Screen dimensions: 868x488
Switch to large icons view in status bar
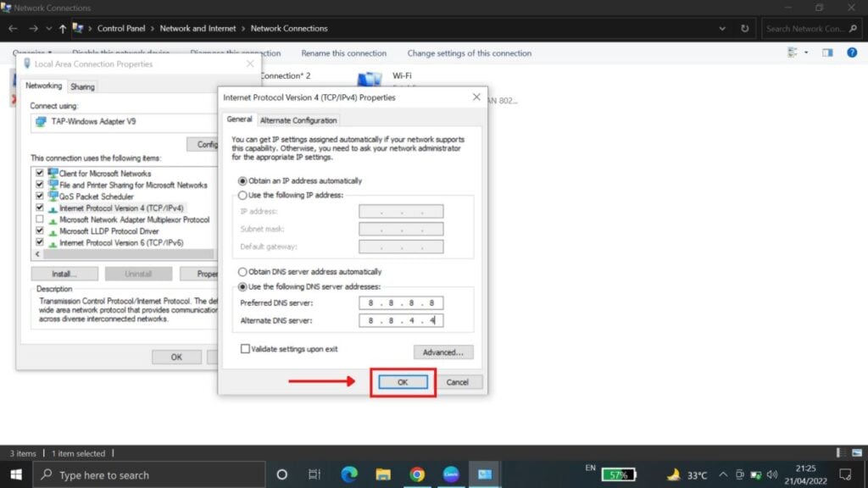(856, 452)
